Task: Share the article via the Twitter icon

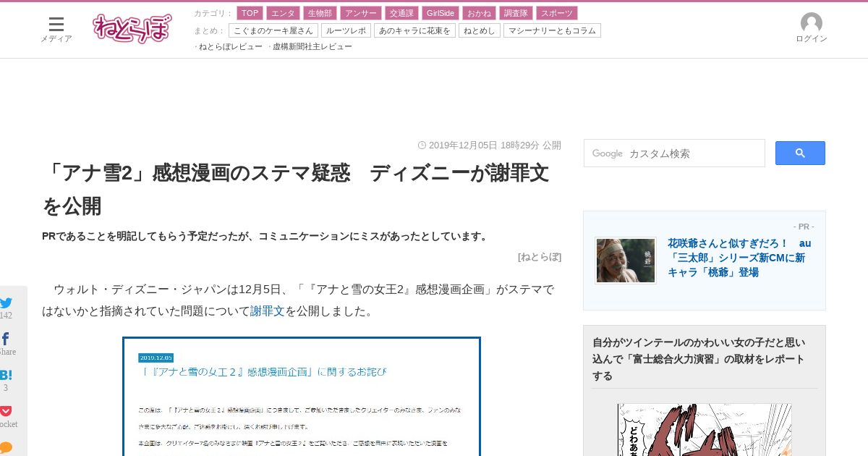Action: 6,303
